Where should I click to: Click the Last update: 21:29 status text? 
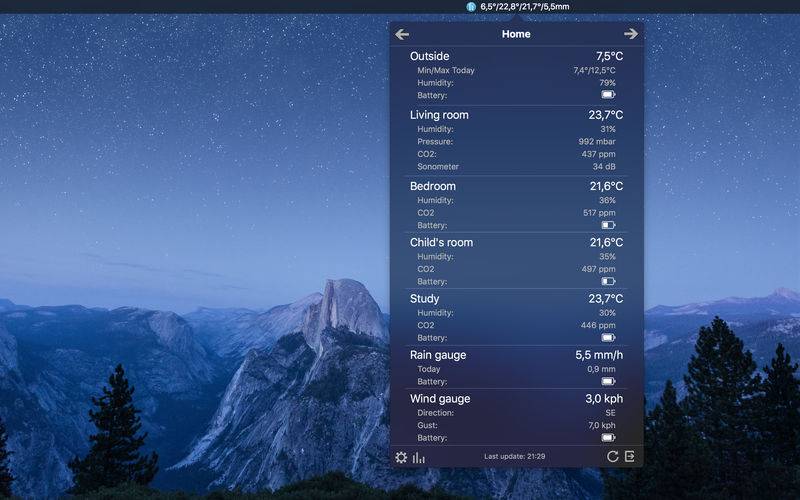pos(514,456)
